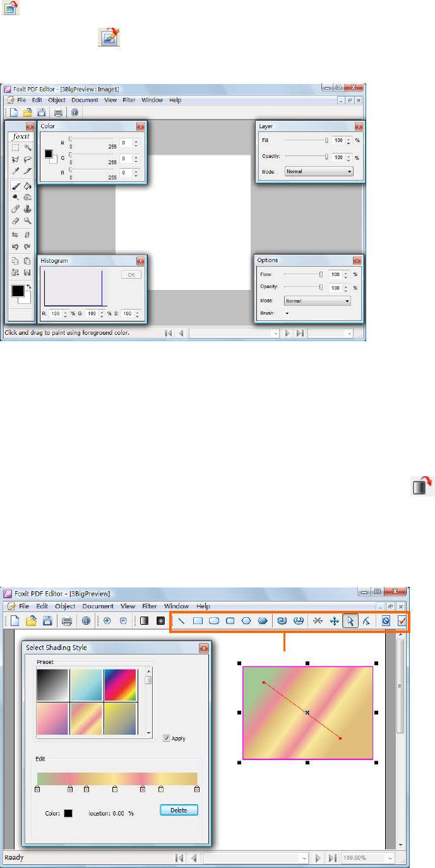Click last page button in shading window status bar
Screen dimensions: 435x868
[x=333, y=858]
